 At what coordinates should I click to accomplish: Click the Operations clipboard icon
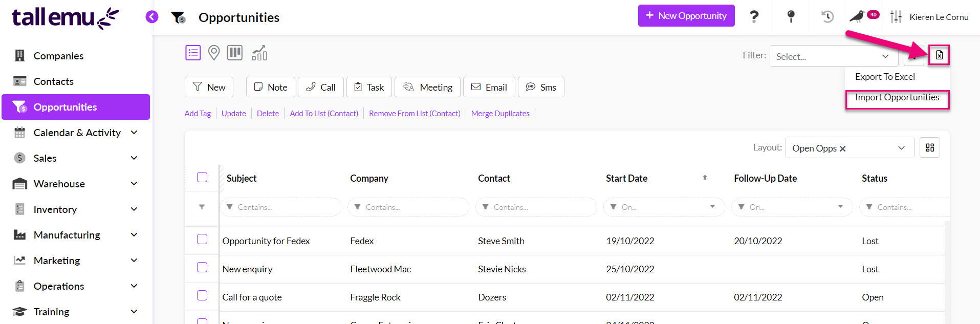(20, 286)
